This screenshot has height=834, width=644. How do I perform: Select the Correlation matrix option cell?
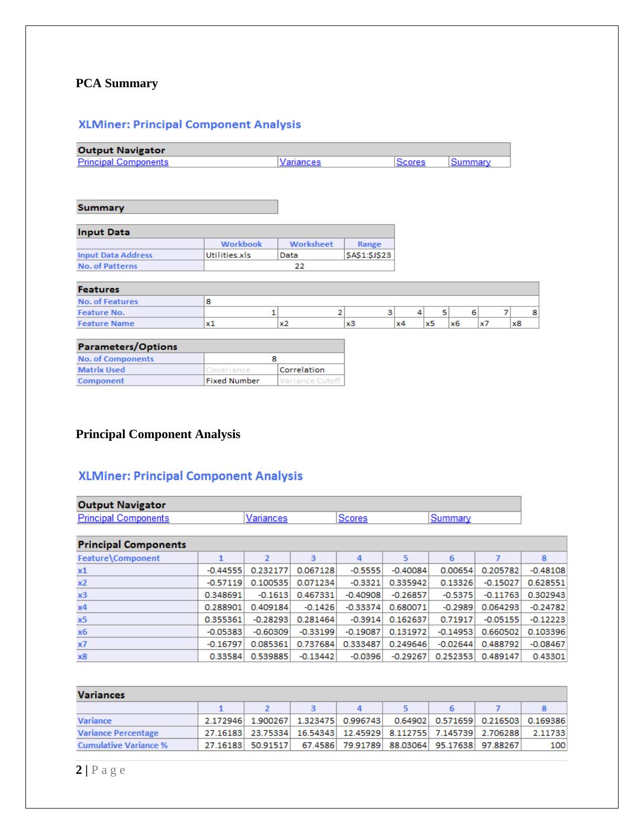click(302, 370)
